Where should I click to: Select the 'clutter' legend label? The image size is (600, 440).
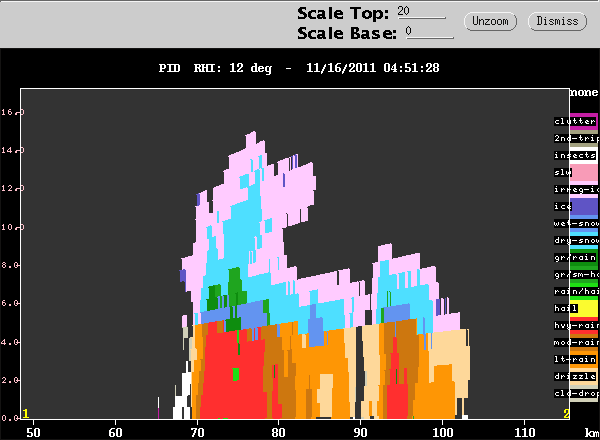(575, 121)
